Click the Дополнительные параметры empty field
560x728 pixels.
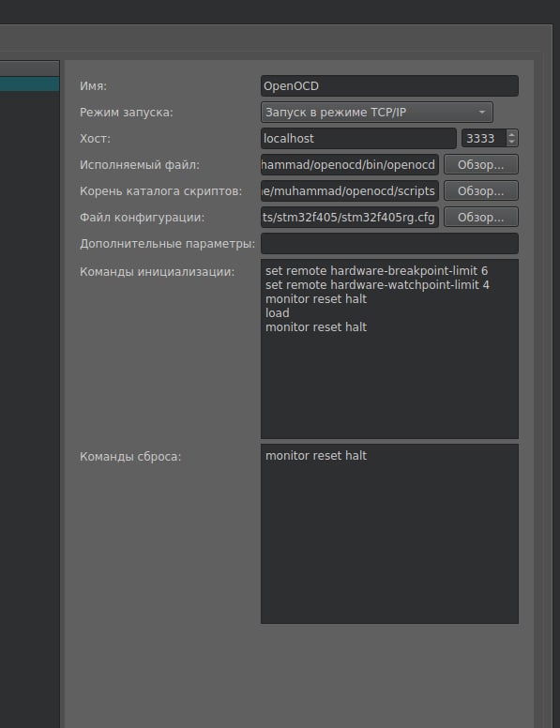point(389,243)
